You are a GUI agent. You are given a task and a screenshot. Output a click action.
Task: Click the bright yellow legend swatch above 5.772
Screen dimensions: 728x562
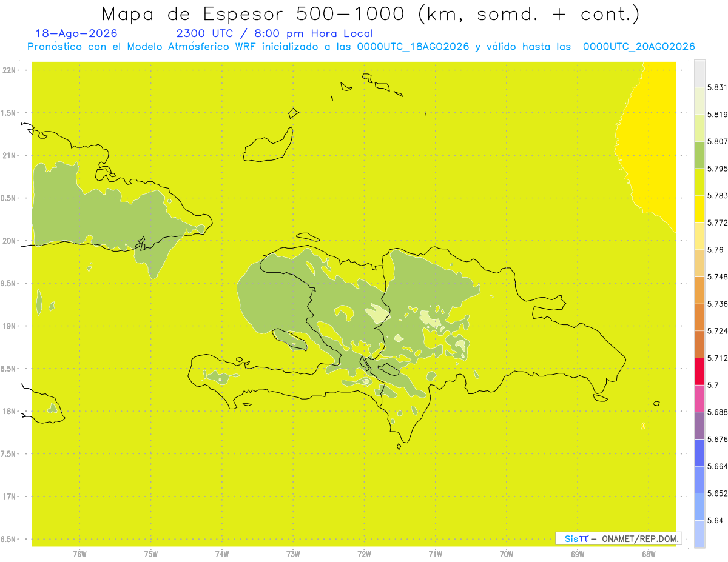coord(699,209)
